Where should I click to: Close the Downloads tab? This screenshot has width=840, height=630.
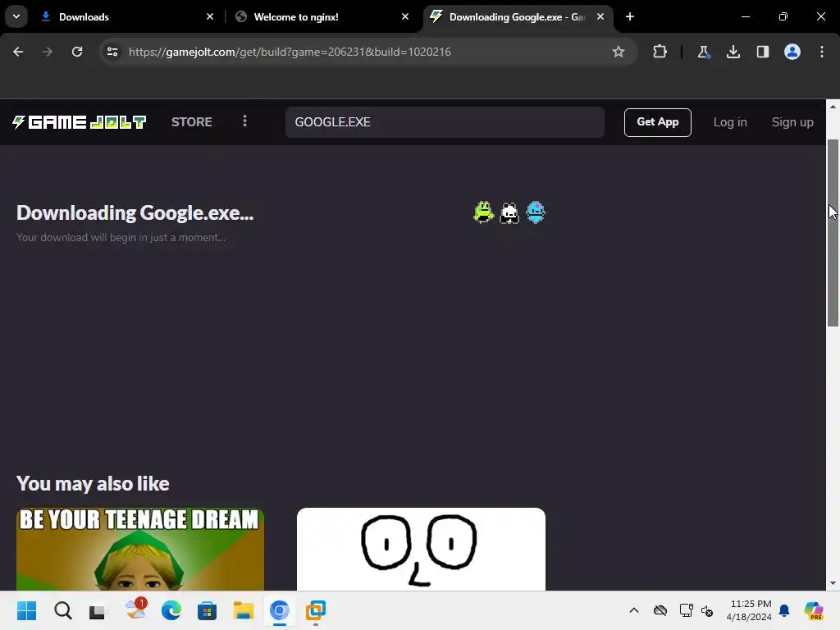[x=210, y=17]
